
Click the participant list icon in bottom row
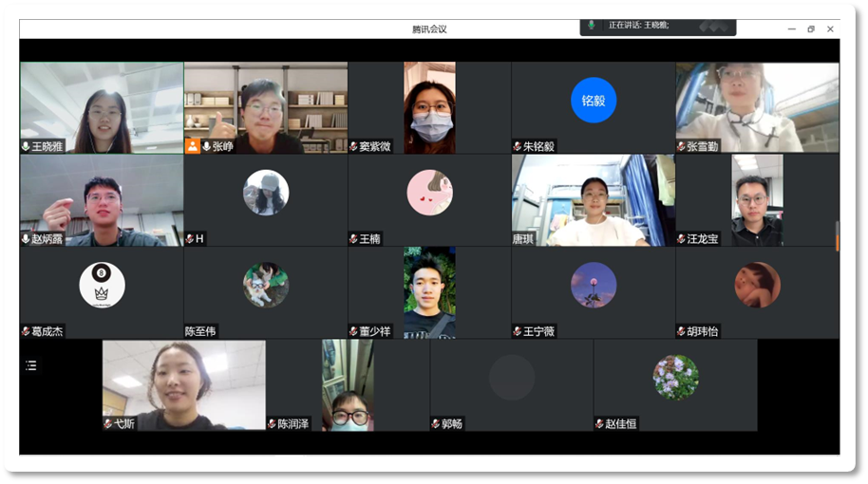tap(31, 365)
